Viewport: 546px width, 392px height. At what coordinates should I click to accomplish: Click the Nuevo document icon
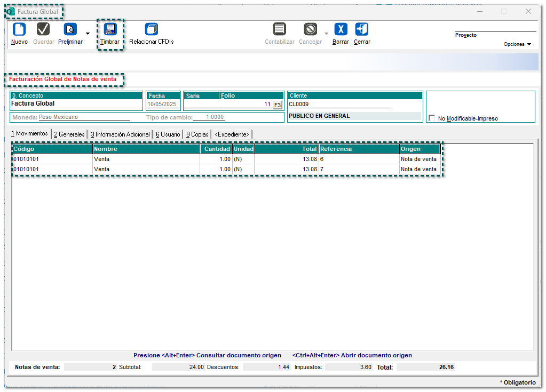pos(19,30)
